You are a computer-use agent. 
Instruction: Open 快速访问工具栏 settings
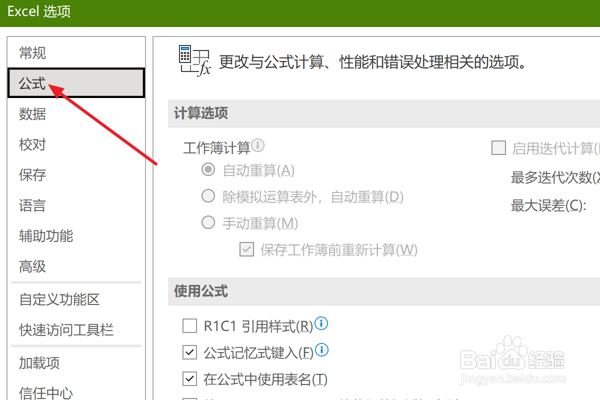[76, 330]
